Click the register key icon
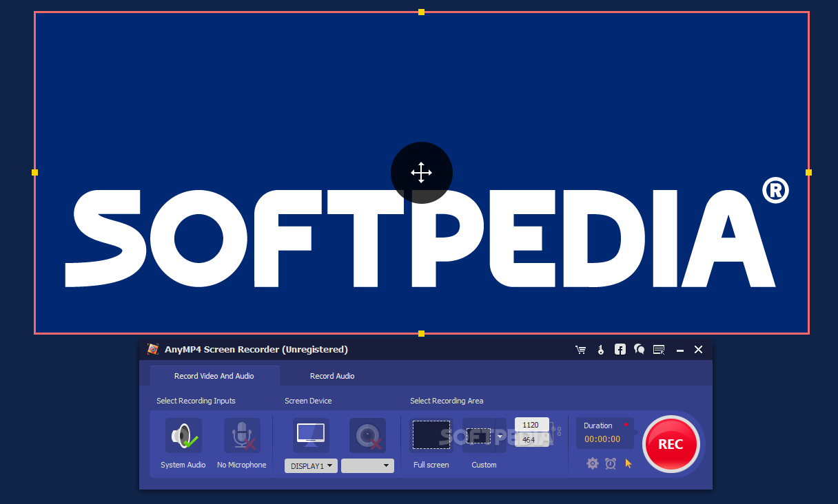Image resolution: width=838 pixels, height=504 pixels. 601,350
